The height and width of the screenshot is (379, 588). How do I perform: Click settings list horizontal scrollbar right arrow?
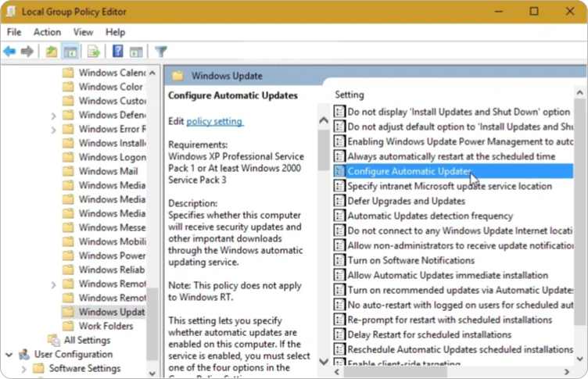pos(567,371)
